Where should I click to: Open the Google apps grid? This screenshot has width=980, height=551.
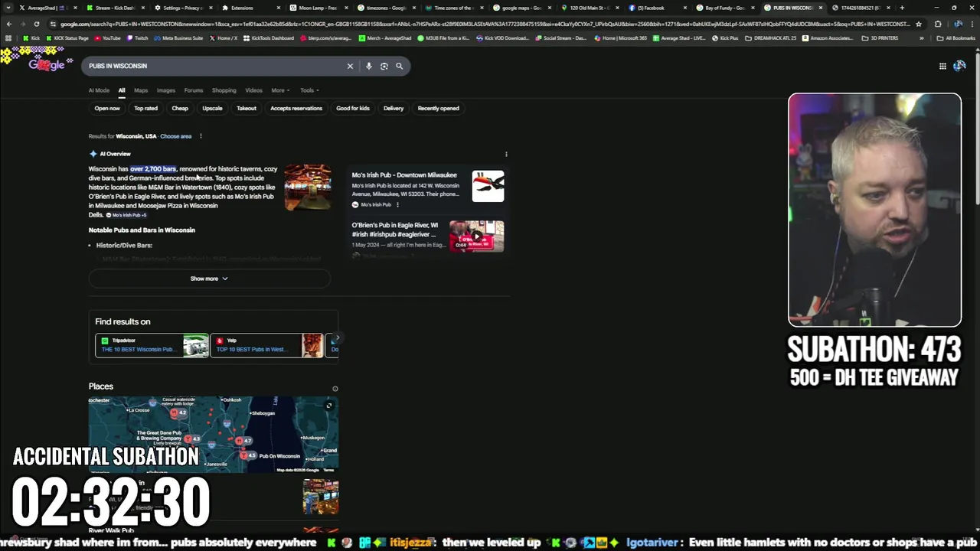pyautogui.click(x=942, y=66)
